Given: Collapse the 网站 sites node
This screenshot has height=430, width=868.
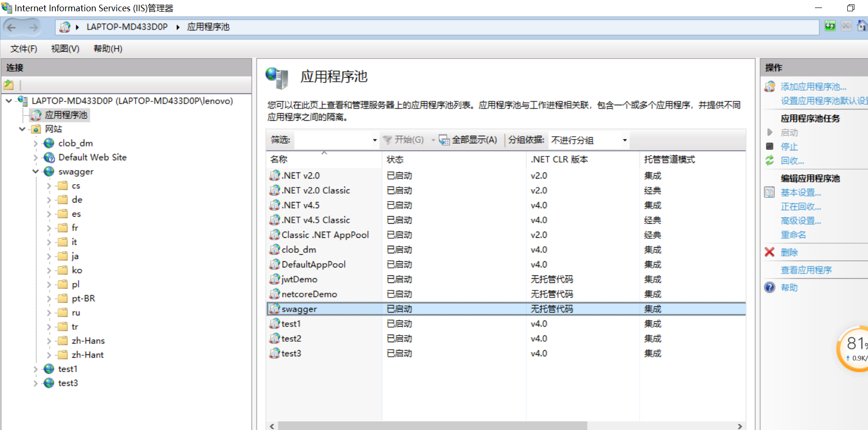Looking at the screenshot, I should click(x=22, y=129).
